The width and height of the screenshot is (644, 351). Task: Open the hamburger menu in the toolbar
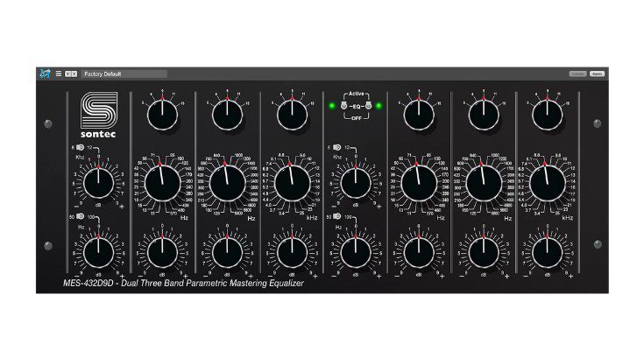[x=58, y=74]
